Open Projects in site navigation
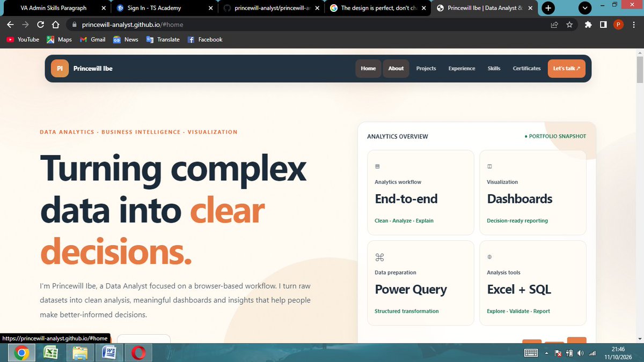The width and height of the screenshot is (644, 362). coord(426,69)
